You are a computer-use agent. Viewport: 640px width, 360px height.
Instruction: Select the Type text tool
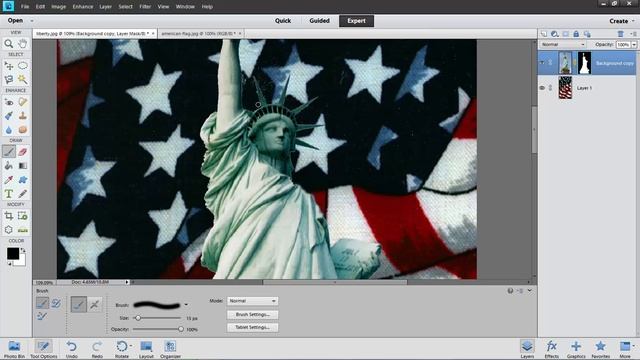[9, 194]
